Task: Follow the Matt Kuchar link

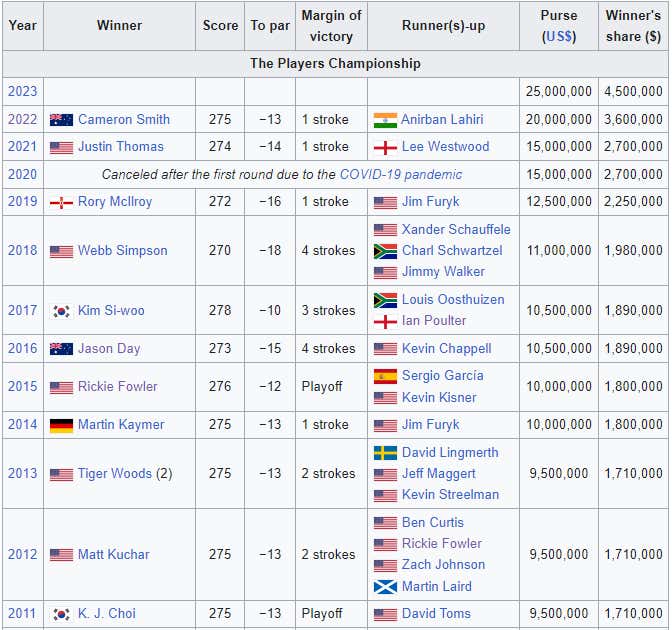Action: (x=114, y=555)
